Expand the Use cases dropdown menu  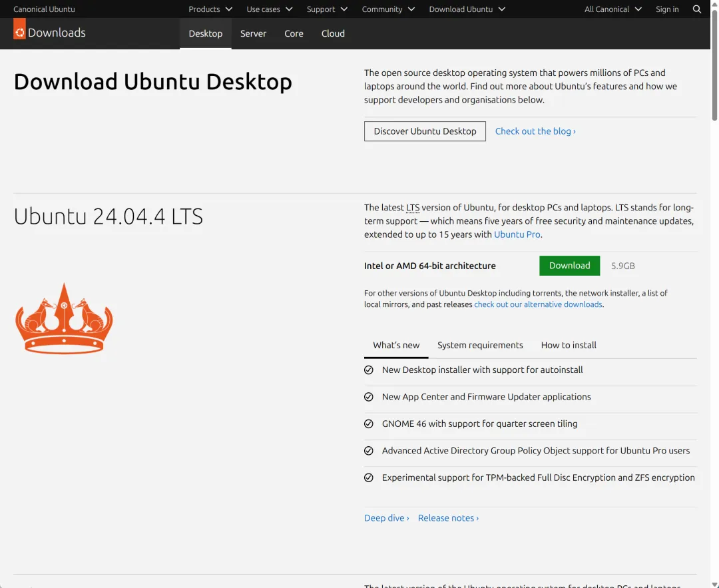pos(270,9)
